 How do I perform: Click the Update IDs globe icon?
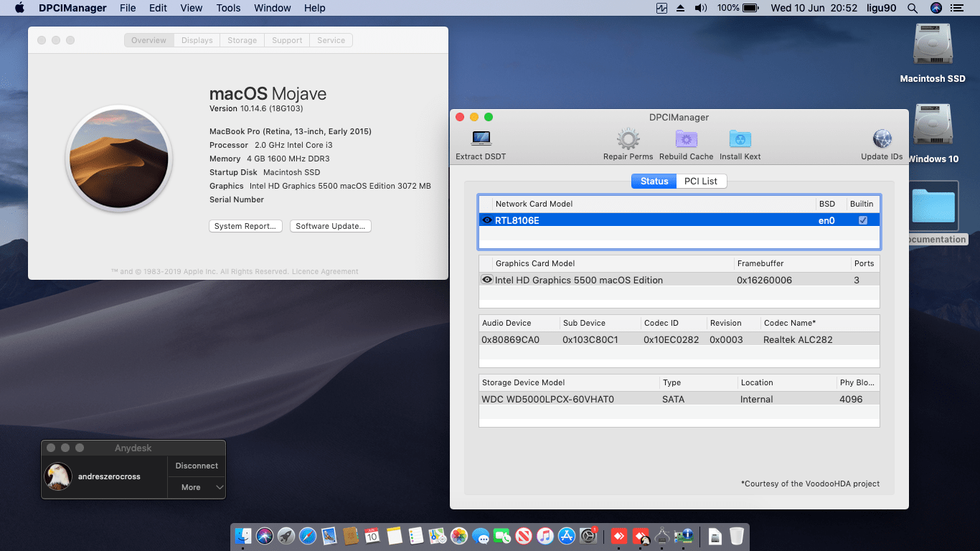point(882,138)
